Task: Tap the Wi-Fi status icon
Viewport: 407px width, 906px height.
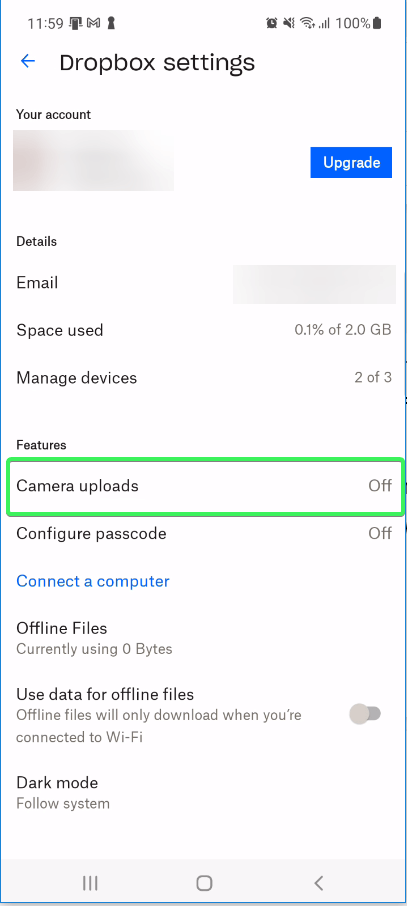Action: pos(307,23)
